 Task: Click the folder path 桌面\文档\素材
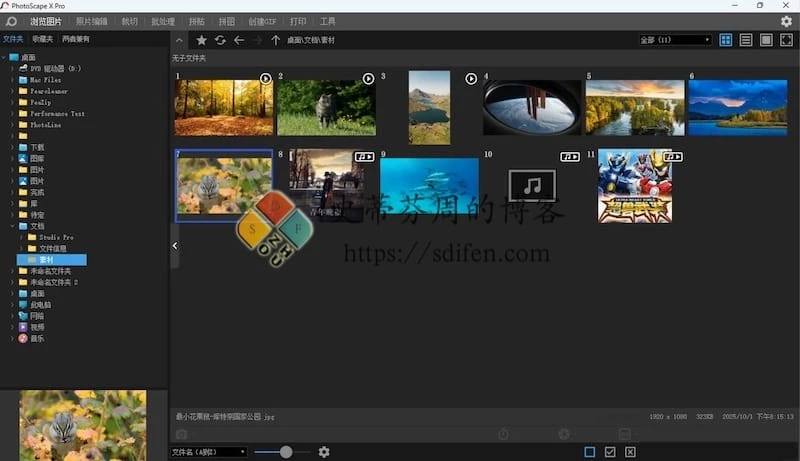pyautogui.click(x=311, y=40)
